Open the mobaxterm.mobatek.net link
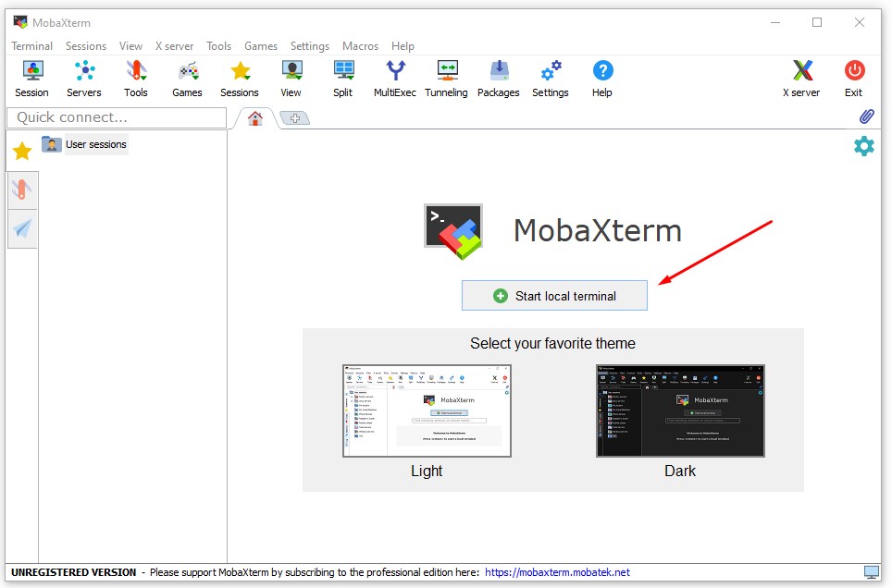 (x=557, y=572)
